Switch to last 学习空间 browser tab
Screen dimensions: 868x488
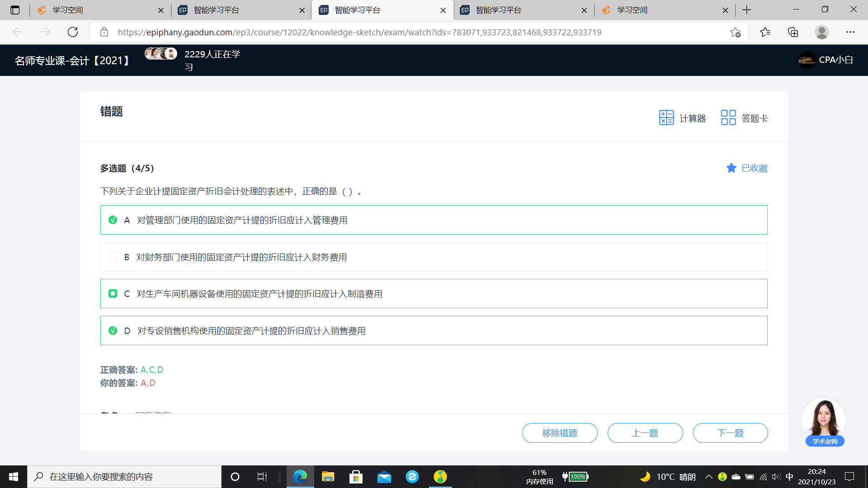pyautogui.click(x=664, y=10)
